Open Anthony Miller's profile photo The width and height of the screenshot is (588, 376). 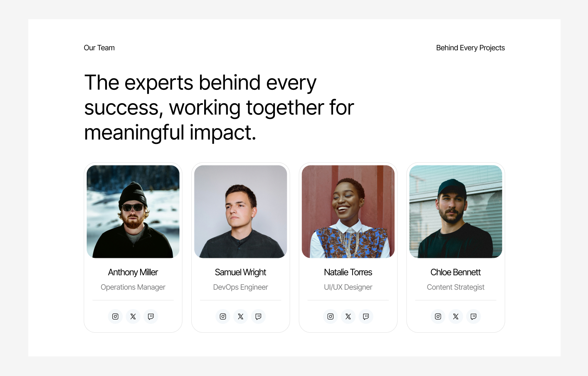coord(133,211)
